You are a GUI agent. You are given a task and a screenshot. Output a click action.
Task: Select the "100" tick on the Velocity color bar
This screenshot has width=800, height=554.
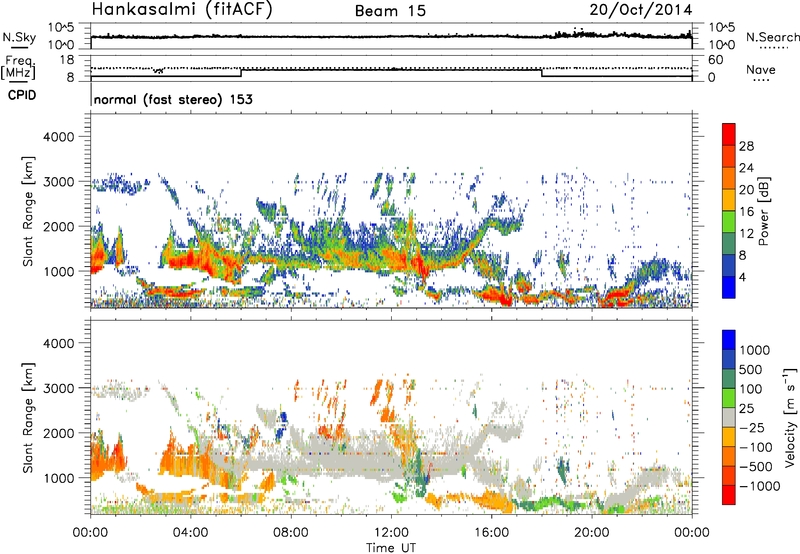751,389
